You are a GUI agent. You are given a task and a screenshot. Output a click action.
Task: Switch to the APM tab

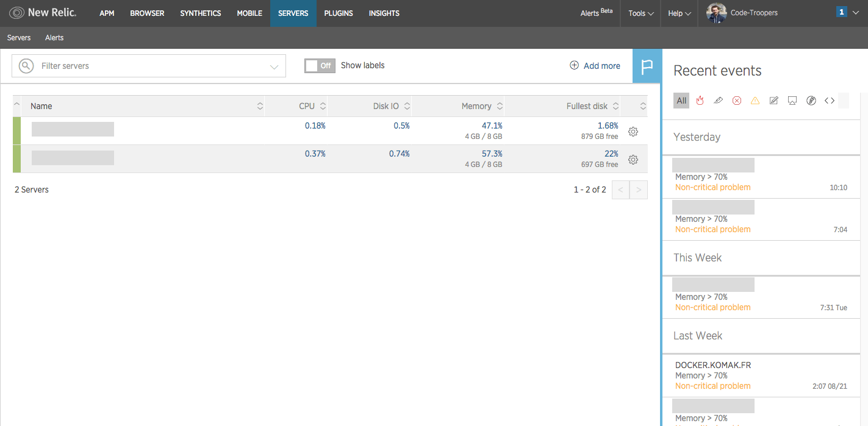107,13
